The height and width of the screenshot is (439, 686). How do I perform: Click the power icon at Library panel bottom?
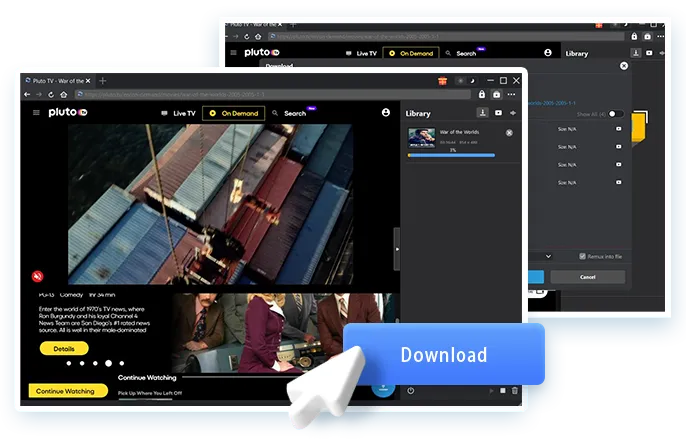(410, 391)
